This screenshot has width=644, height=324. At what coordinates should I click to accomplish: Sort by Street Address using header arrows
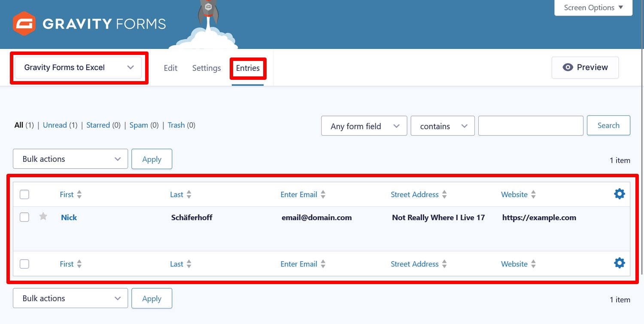pos(444,194)
